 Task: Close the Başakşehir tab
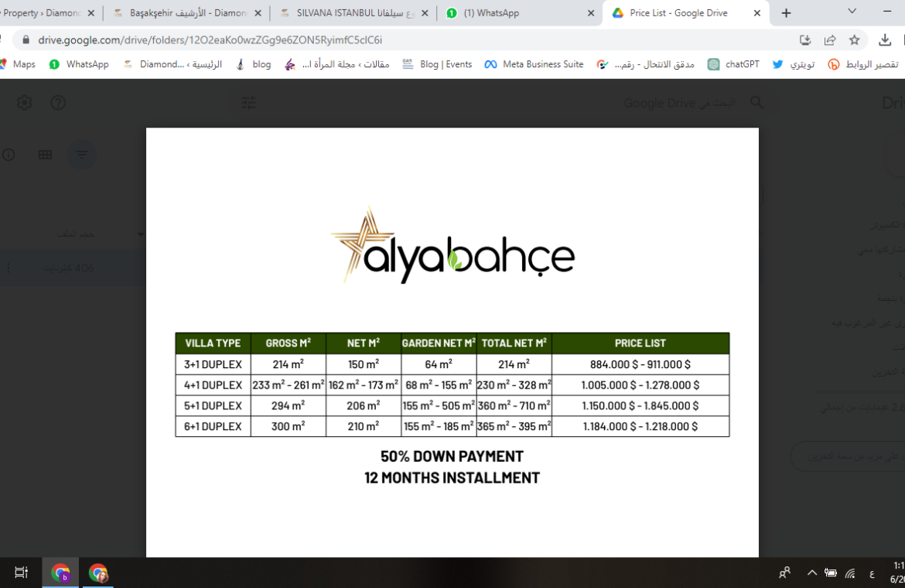258,12
